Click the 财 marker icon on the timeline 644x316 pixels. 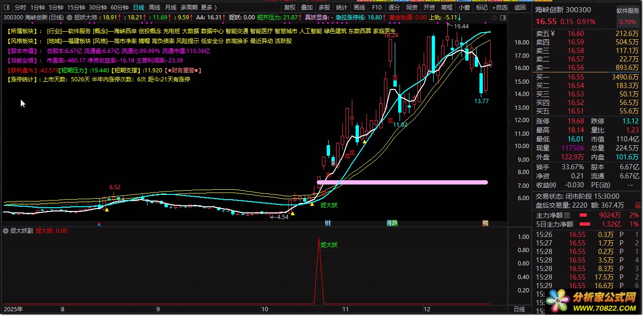(x=327, y=223)
